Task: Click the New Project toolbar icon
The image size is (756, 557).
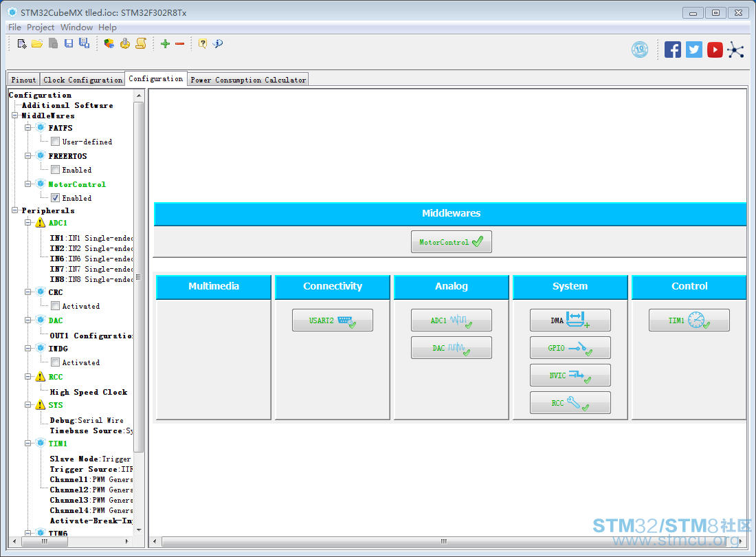Action: (x=22, y=44)
